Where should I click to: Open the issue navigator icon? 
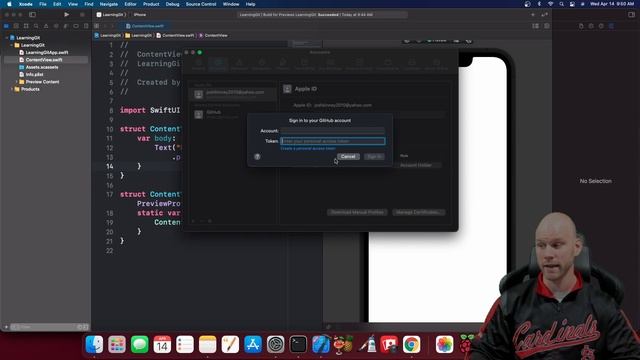pyautogui.click(x=46, y=26)
